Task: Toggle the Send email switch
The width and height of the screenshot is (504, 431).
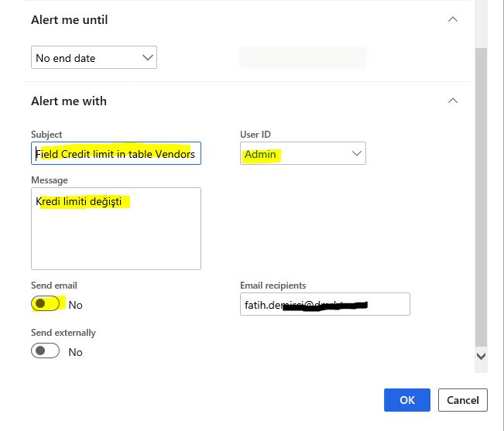Action: tap(46, 303)
